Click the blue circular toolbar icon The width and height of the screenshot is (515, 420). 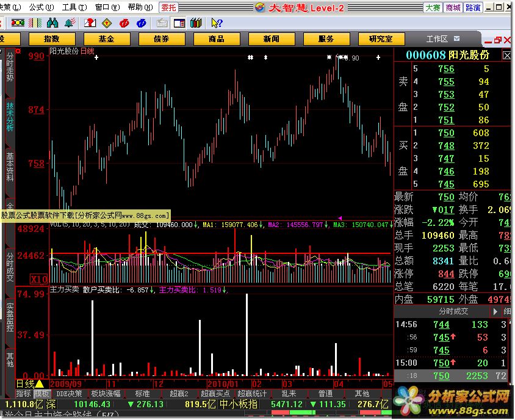click(x=142, y=23)
